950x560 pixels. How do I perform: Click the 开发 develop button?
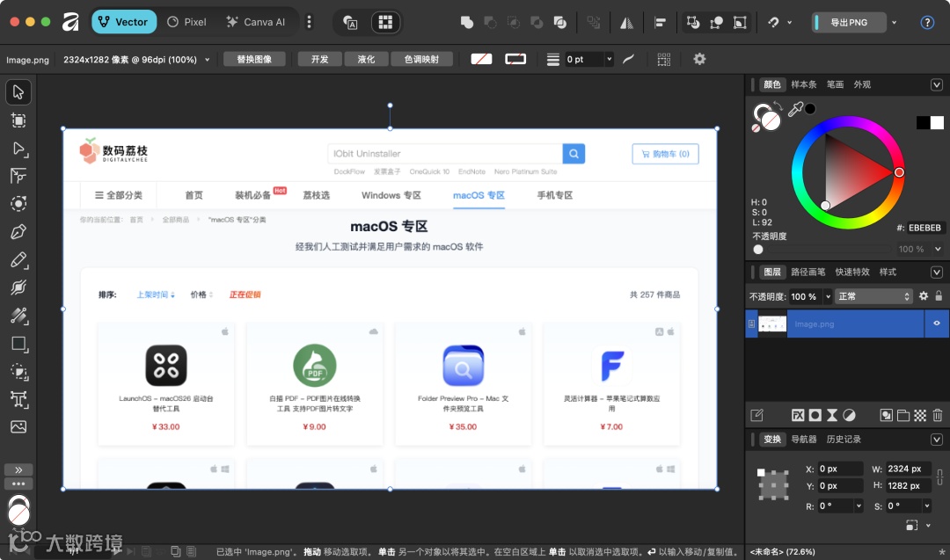(319, 59)
